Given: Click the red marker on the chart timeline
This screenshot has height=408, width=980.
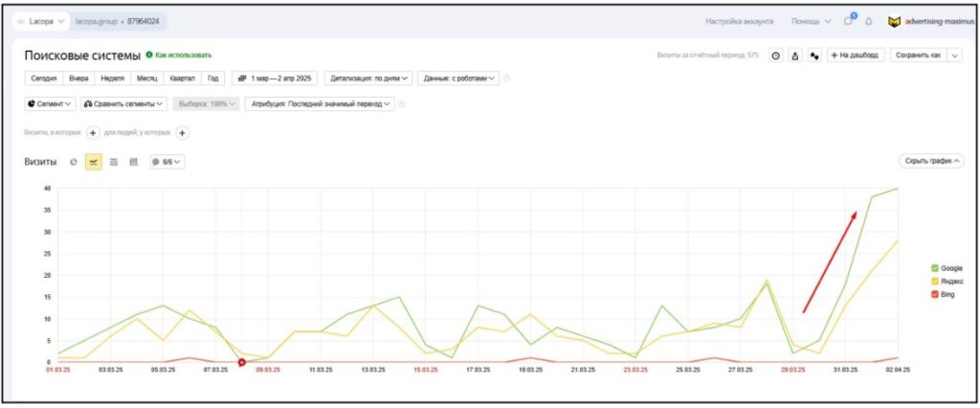Looking at the screenshot, I should (x=241, y=362).
